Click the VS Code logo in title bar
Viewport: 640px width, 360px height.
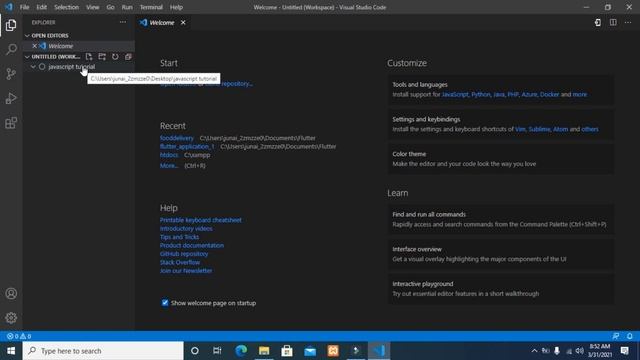click(x=9, y=7)
